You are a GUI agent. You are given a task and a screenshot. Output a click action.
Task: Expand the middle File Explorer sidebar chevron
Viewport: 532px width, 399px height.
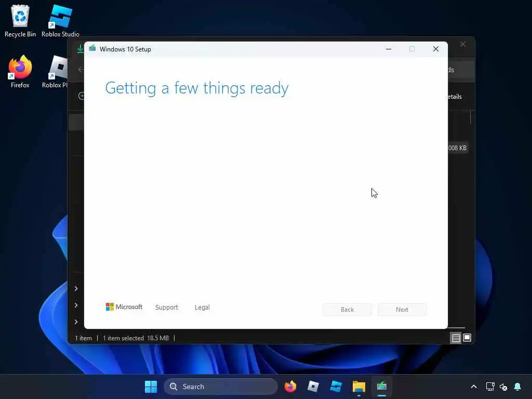[76, 305]
